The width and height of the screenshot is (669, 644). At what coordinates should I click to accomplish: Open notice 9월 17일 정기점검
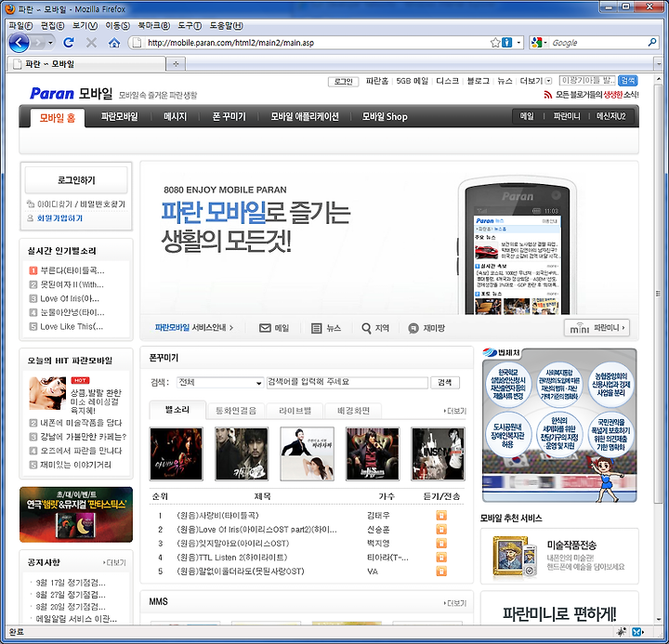(71, 583)
